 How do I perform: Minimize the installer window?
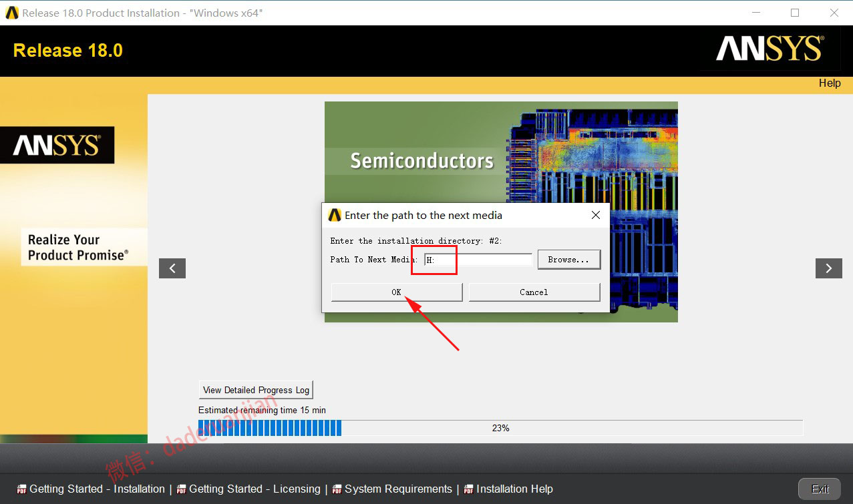tap(755, 13)
